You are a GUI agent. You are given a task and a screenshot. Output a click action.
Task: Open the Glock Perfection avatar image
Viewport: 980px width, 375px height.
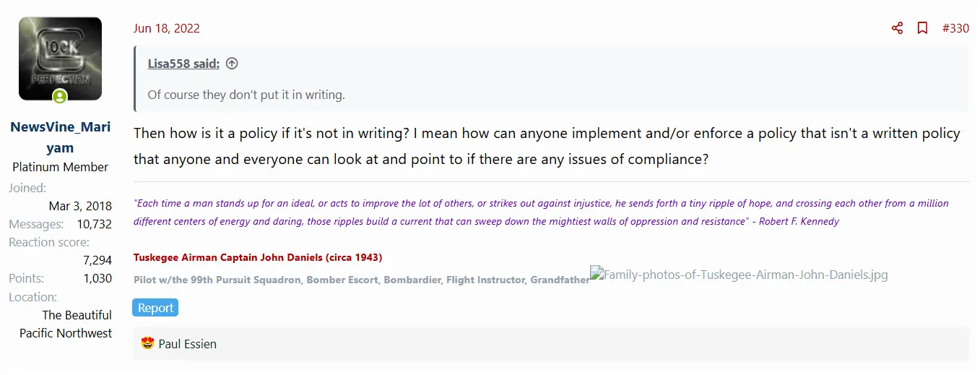pyautogui.click(x=60, y=58)
